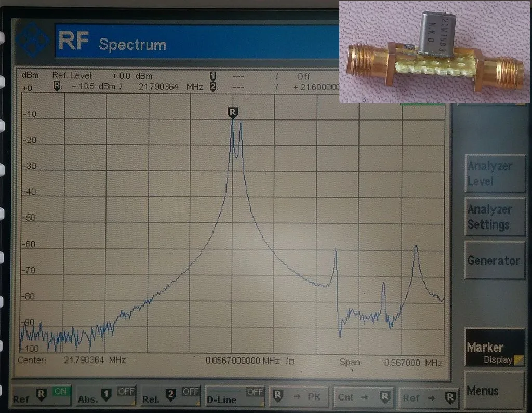Click the Cnt to R button
The width and height of the screenshot is (532, 413).
pyautogui.click(x=363, y=397)
